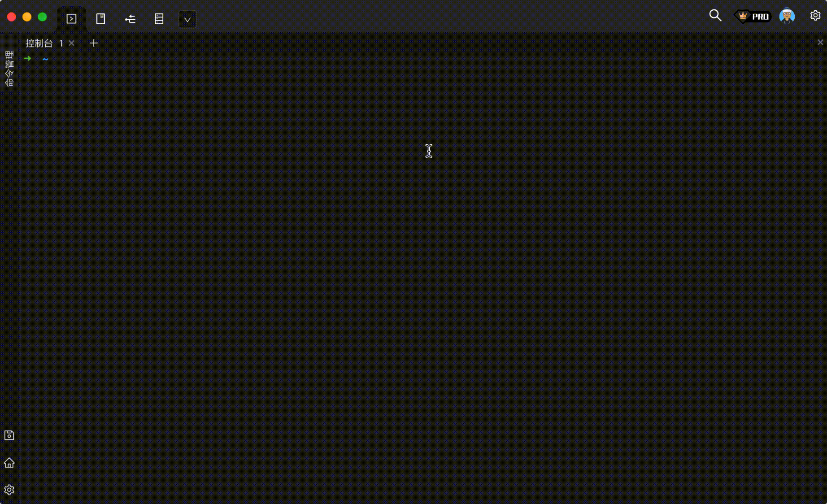Add a new console tab with plus

pyautogui.click(x=94, y=43)
